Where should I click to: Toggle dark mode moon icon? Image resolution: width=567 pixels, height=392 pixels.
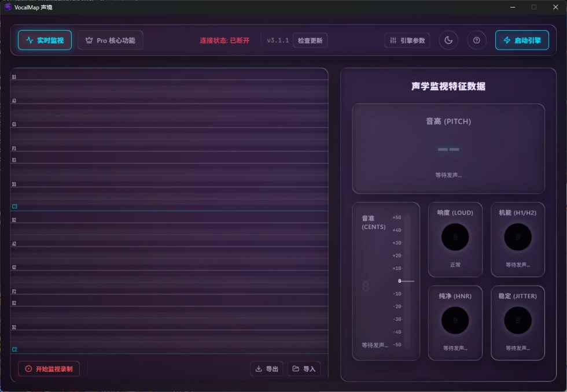[x=448, y=40]
